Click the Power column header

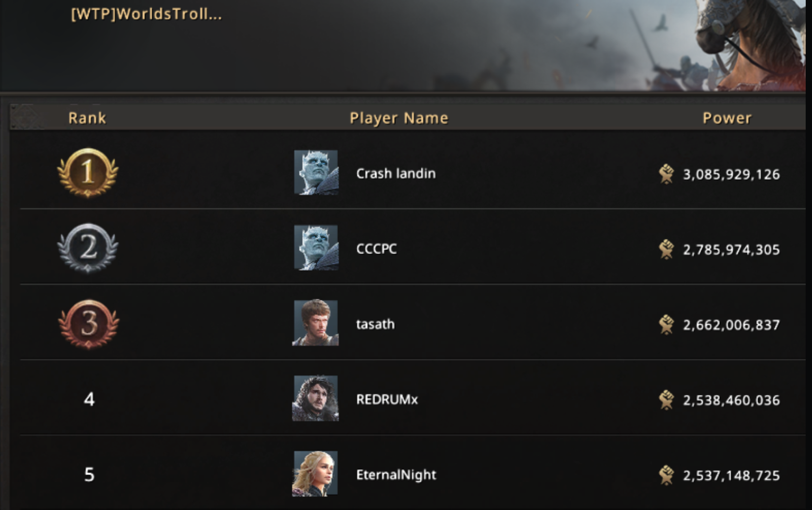(727, 118)
